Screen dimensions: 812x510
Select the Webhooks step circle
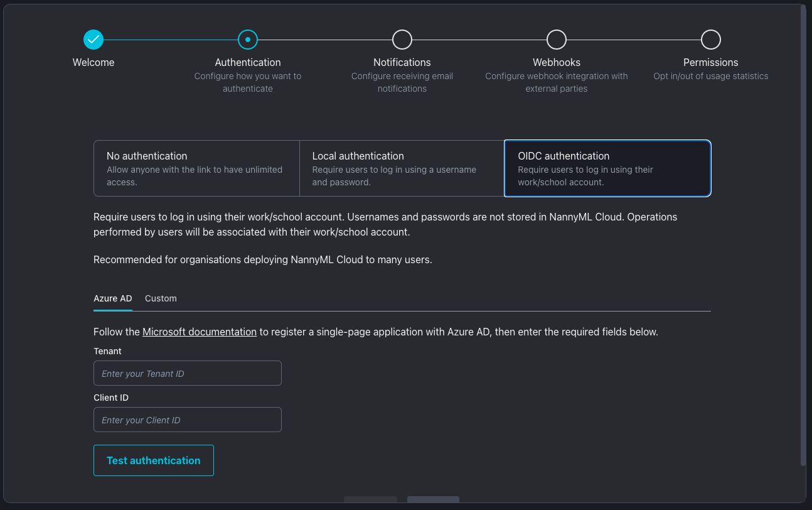557,40
